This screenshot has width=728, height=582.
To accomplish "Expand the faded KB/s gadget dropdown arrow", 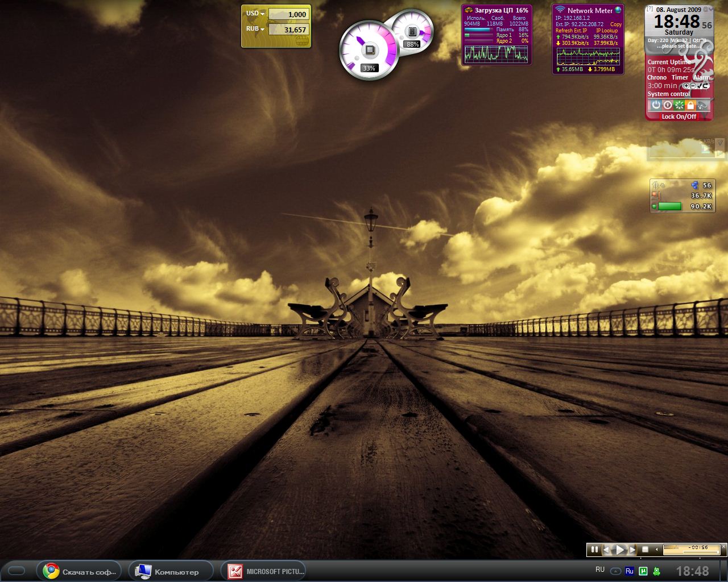I will [719, 142].
